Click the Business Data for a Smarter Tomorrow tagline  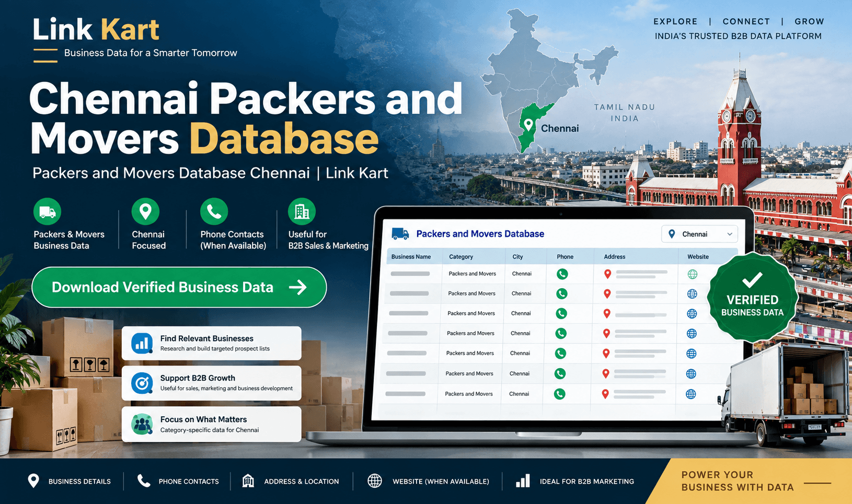(x=151, y=53)
